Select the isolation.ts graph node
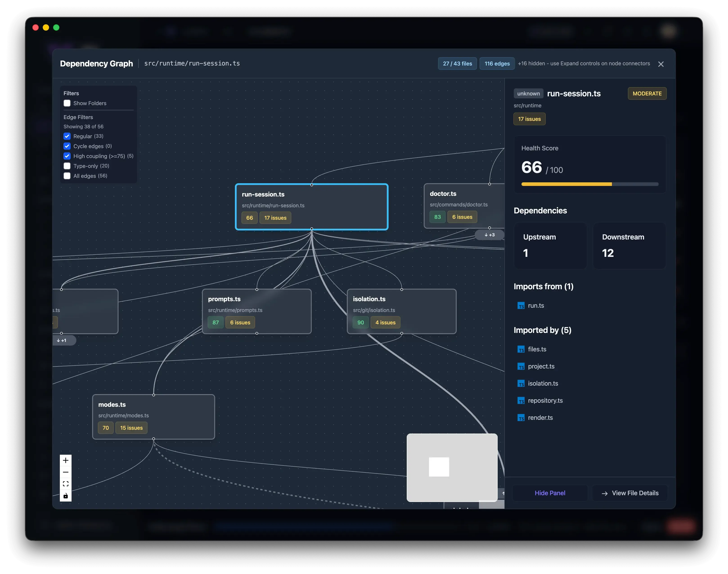The width and height of the screenshot is (728, 574). (402, 312)
